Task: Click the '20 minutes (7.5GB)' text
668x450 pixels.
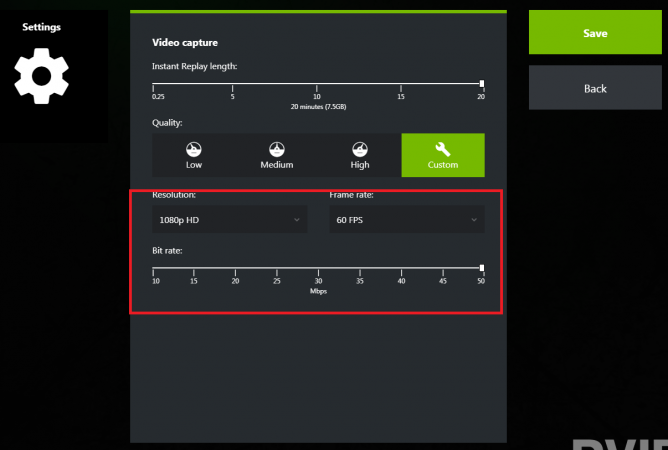Action: (318, 107)
